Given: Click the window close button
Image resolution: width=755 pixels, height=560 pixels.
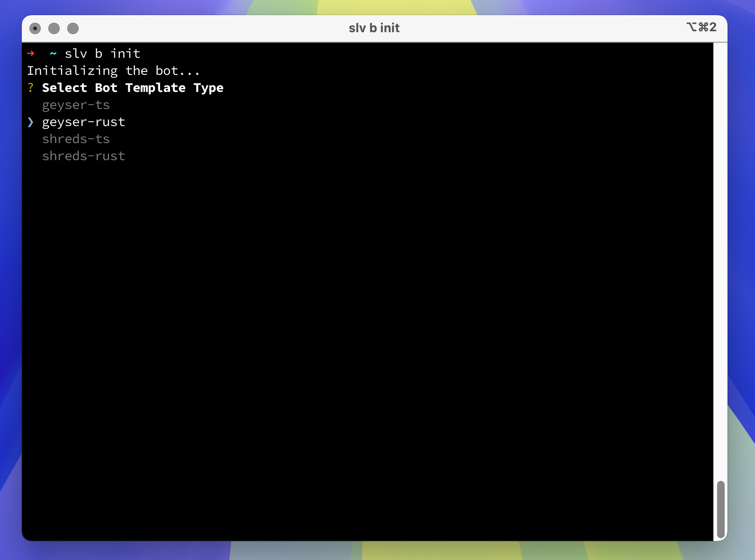Looking at the screenshot, I should pos(35,28).
